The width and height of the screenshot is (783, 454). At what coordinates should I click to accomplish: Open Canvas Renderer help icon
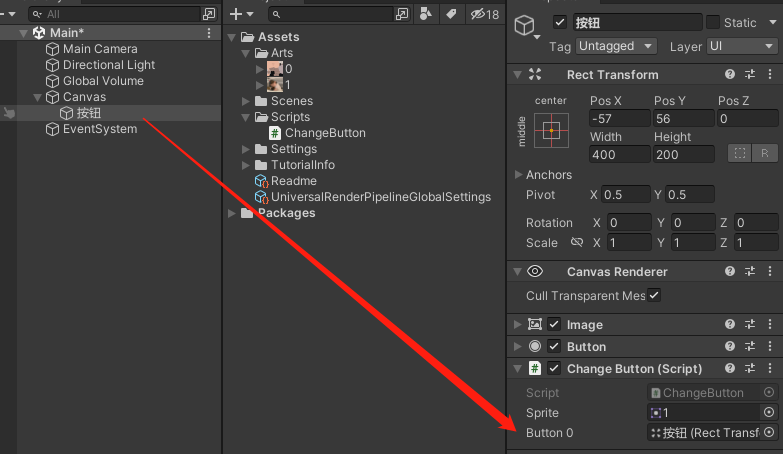click(730, 271)
